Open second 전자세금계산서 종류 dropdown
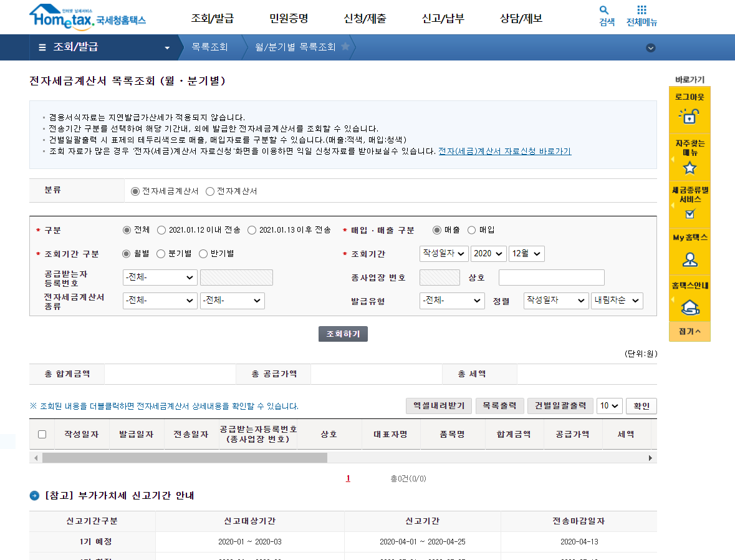Viewport: 735px width, 560px height. 232,301
